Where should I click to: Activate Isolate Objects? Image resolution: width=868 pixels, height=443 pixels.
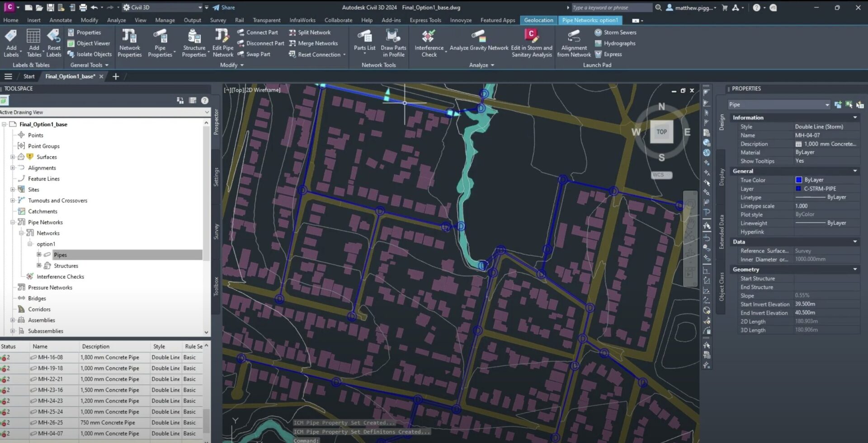click(x=90, y=54)
